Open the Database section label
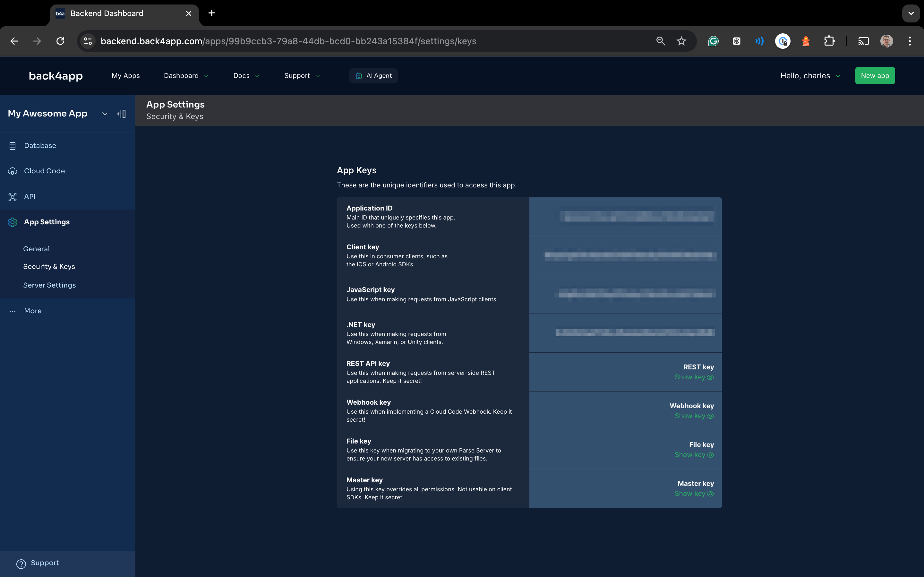Screen dimensions: 924x577 click(x=40, y=145)
